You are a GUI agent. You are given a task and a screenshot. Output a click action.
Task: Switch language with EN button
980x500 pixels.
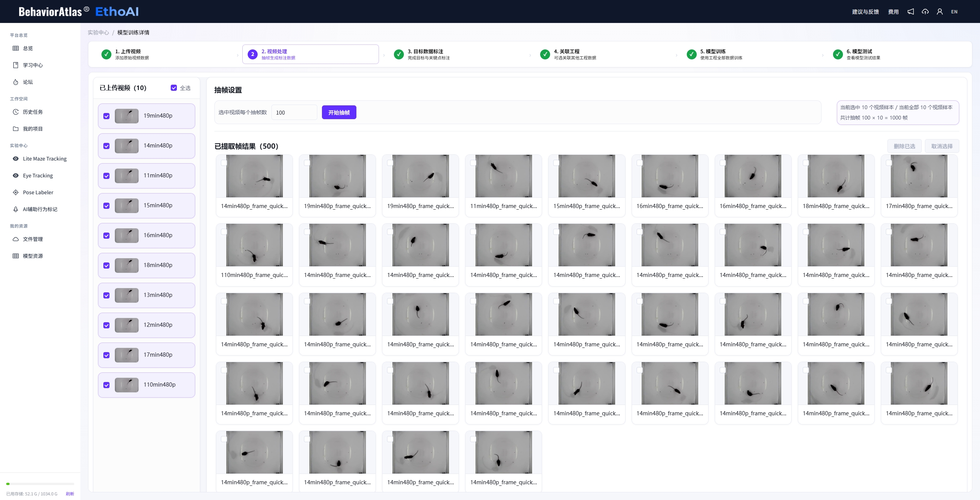click(954, 12)
